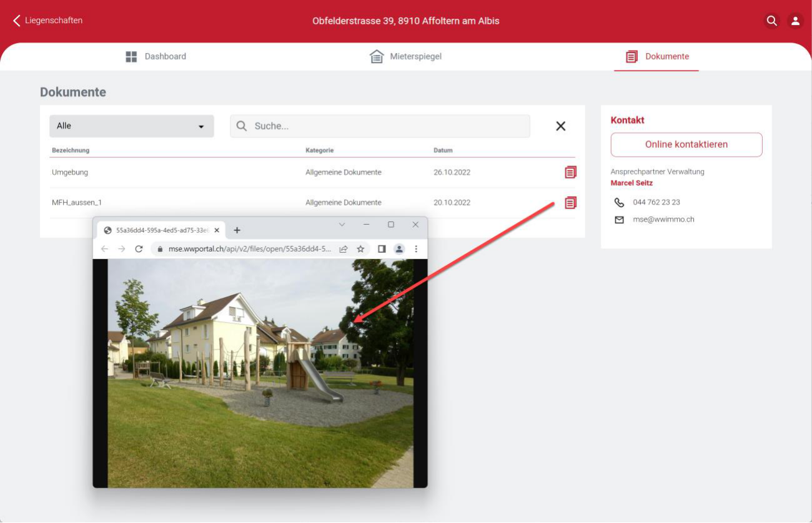Expand the Alle category dropdown
This screenshot has height=523, width=812.
click(132, 126)
